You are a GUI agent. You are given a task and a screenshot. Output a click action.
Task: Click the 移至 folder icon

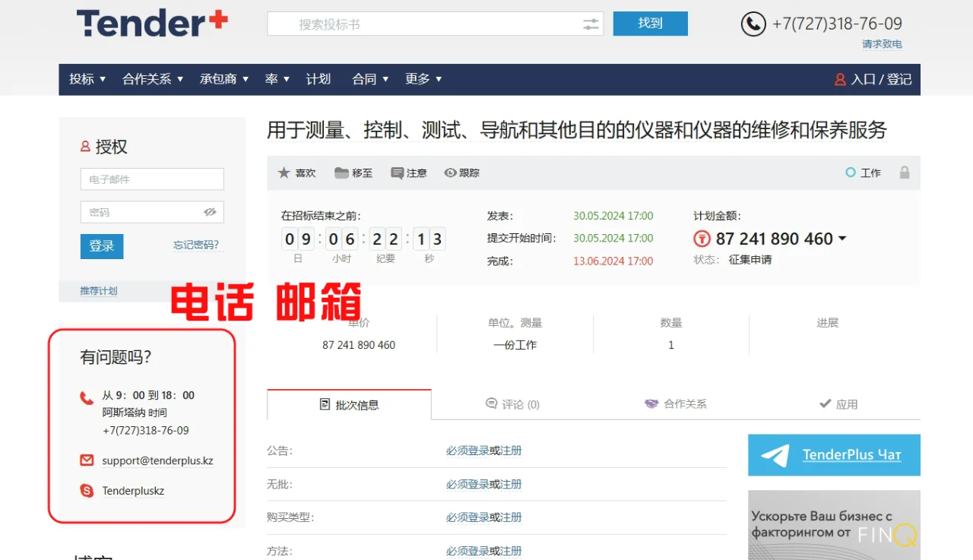pos(340,172)
